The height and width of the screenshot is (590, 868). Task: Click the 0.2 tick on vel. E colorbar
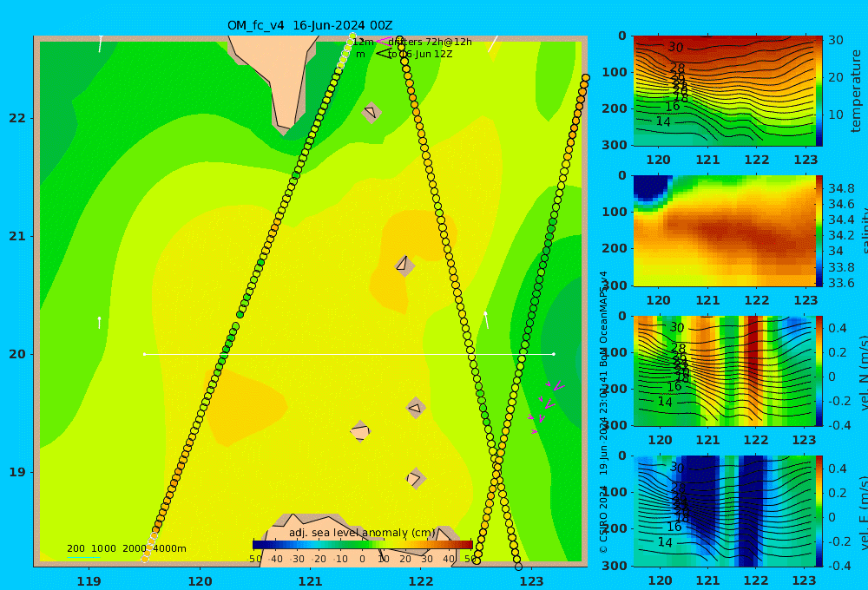point(839,493)
